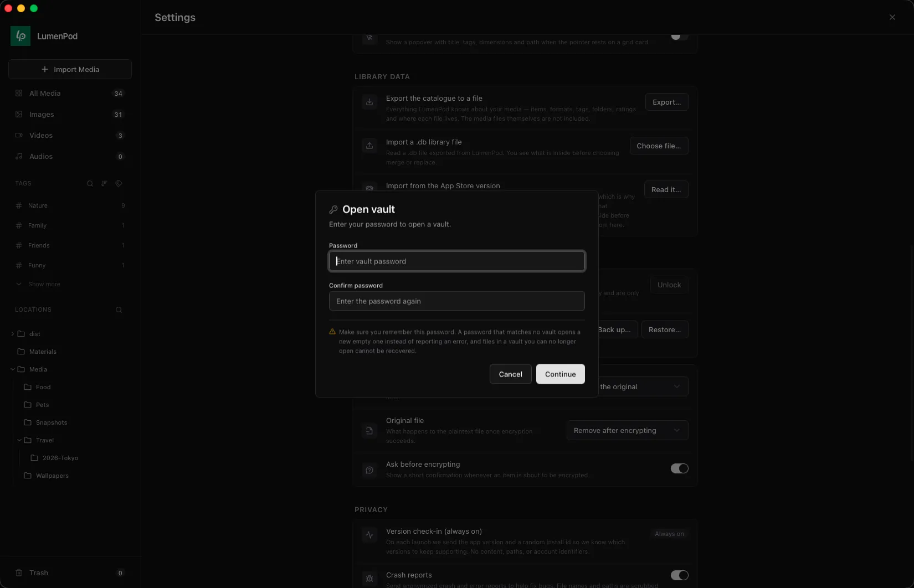Image resolution: width=914 pixels, height=588 pixels.
Task: Select the Nature tag
Action: coord(70,205)
